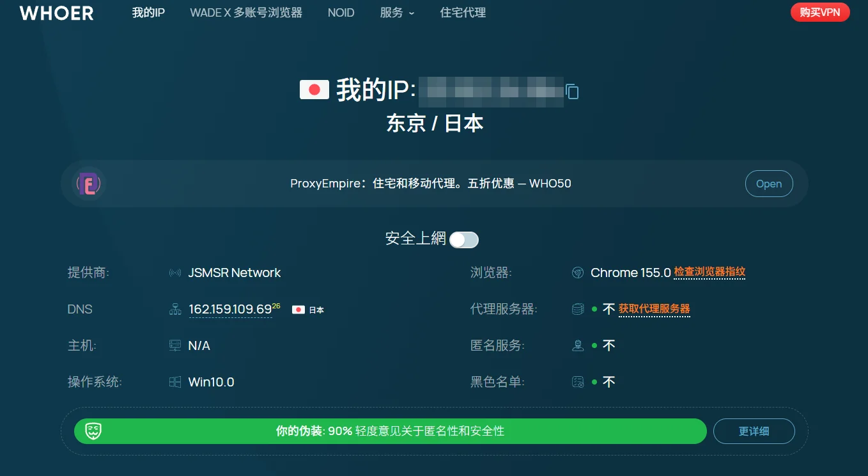The width and height of the screenshot is (868, 476).
Task: Click the mask icon in the green disguise bar
Action: [93, 431]
